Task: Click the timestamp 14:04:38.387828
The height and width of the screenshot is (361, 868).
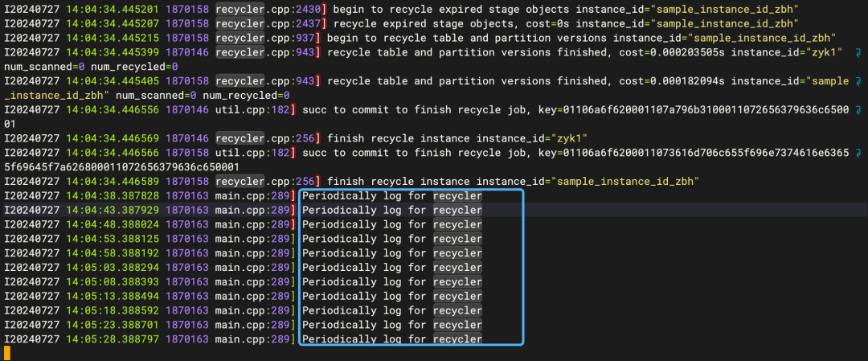Action: [x=112, y=196]
